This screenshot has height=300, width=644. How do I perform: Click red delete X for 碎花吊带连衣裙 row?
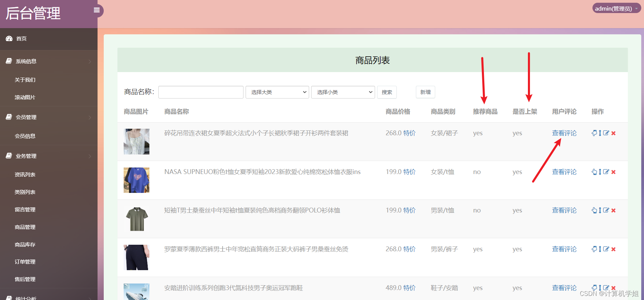click(613, 133)
